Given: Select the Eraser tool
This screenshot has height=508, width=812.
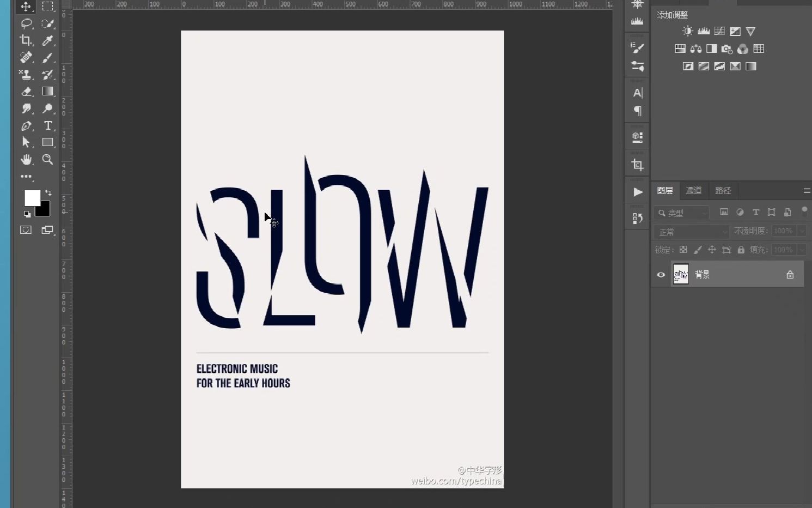Looking at the screenshot, I should [x=26, y=92].
